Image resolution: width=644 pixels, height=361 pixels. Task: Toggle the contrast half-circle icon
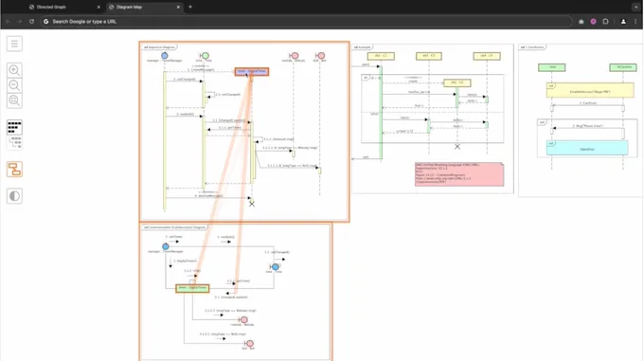pyautogui.click(x=14, y=196)
